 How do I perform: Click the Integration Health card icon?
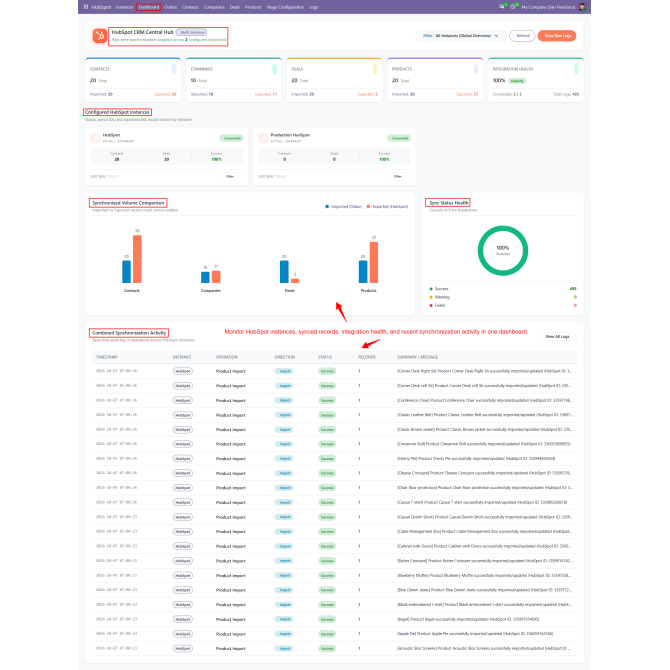(576, 69)
